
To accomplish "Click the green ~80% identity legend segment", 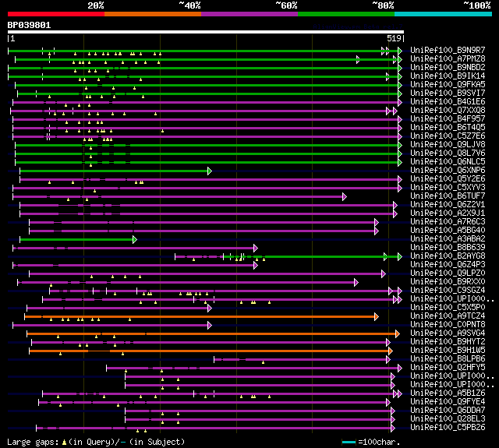I will (346, 14).
